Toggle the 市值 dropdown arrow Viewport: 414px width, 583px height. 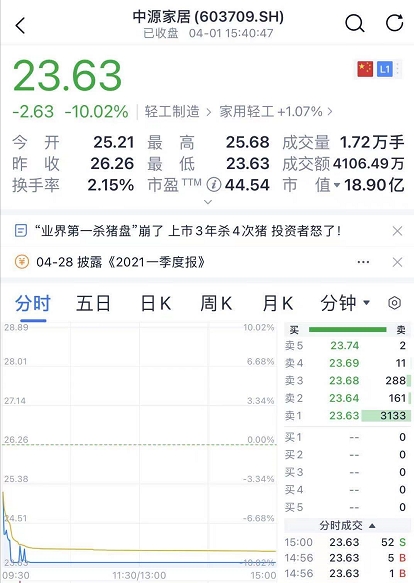click(337, 185)
